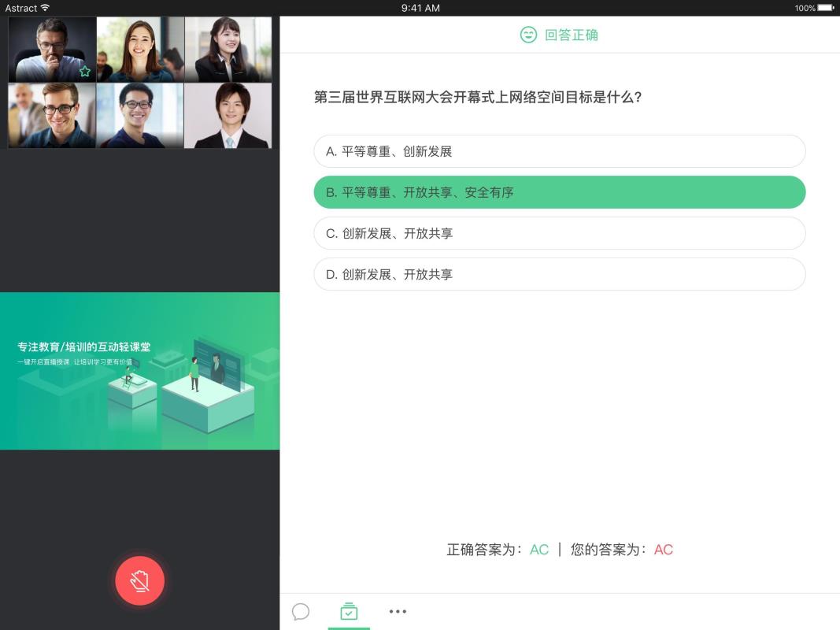Click the red 您的答案 AC link
The image size is (840, 630).
(x=664, y=549)
